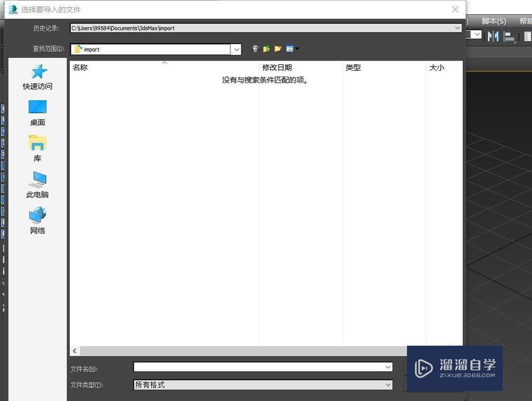Click the up one level folder icon
This screenshot has width=532, height=401.
coord(266,48)
